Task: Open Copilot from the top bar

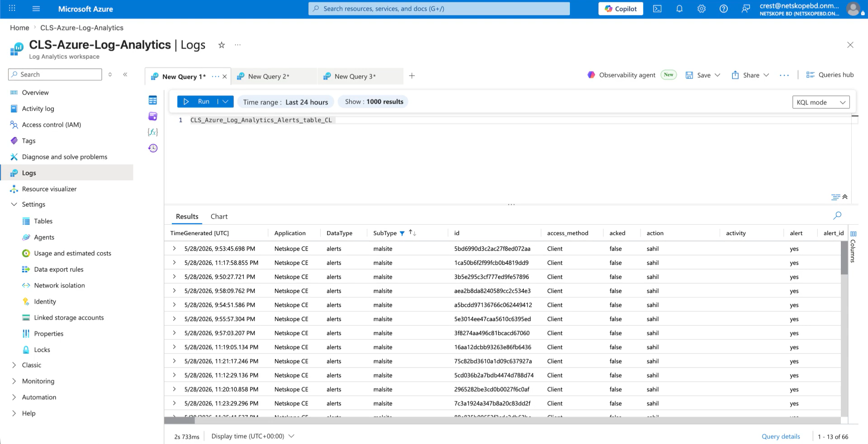Action: pos(621,9)
